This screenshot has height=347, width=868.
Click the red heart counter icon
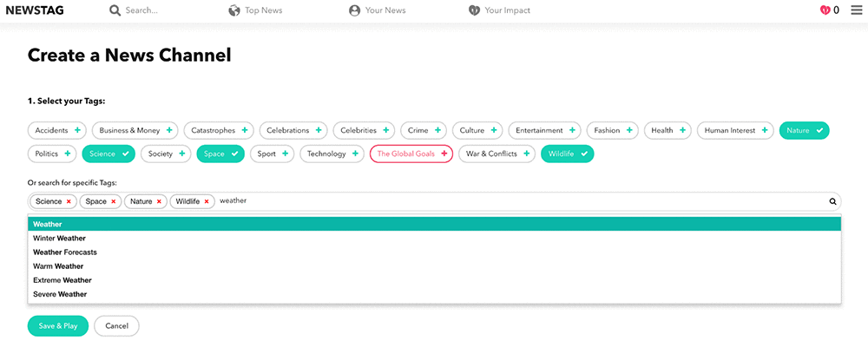pyautogui.click(x=825, y=10)
